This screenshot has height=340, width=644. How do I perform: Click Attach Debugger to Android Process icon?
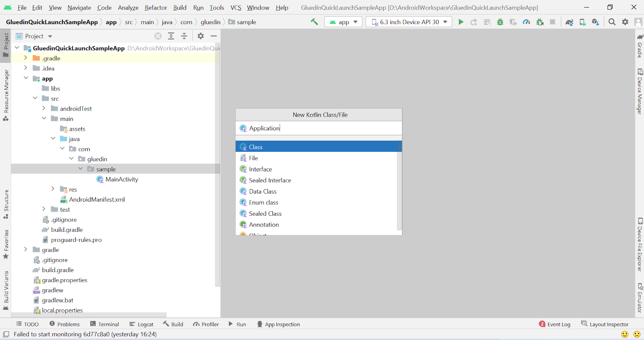[540, 22]
